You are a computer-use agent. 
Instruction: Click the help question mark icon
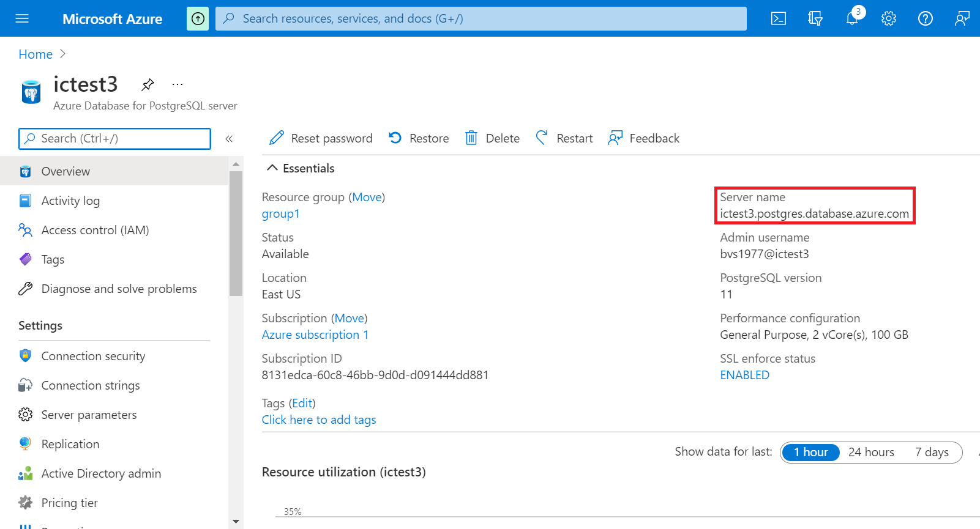point(925,18)
